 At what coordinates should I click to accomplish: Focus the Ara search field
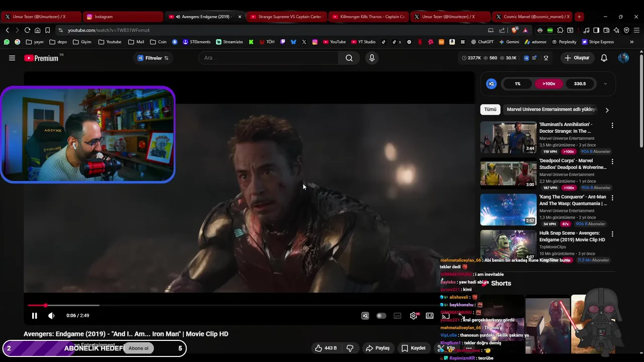[x=269, y=58]
